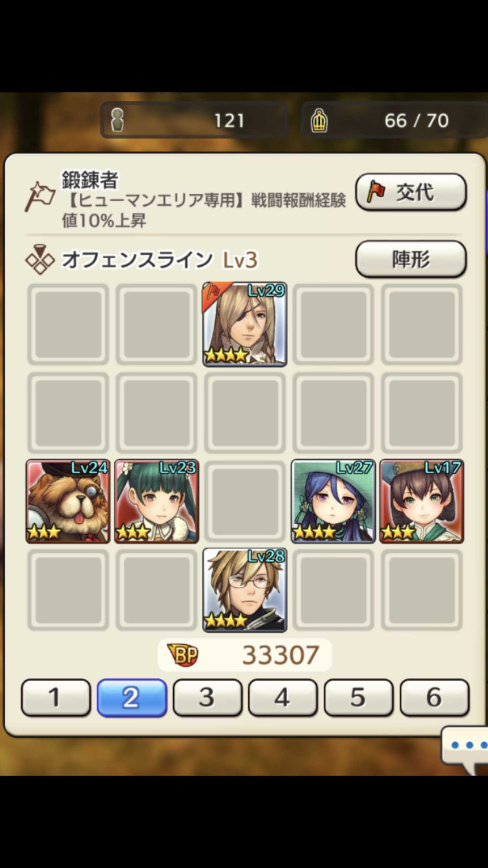Tap the BP battle power badge icon
The image size is (488, 868).
182,655
